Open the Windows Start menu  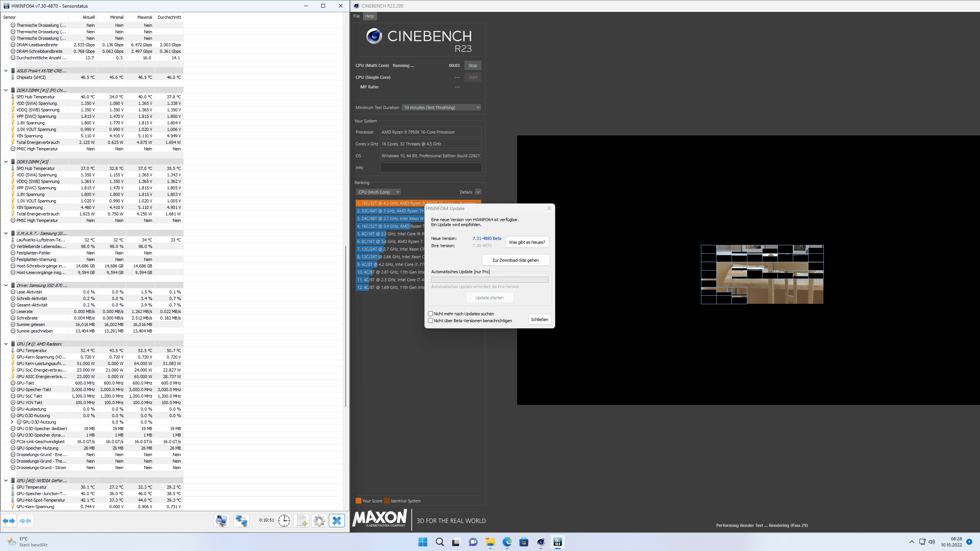coord(423,542)
